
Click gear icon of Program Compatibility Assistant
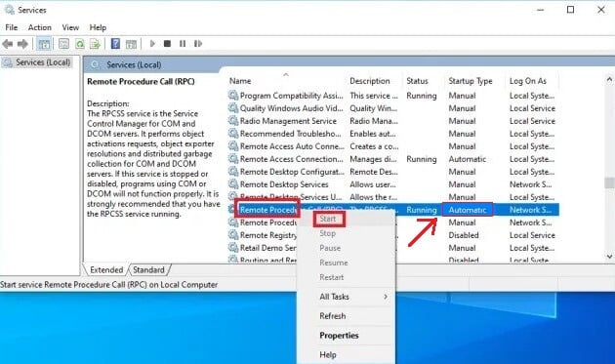[233, 96]
